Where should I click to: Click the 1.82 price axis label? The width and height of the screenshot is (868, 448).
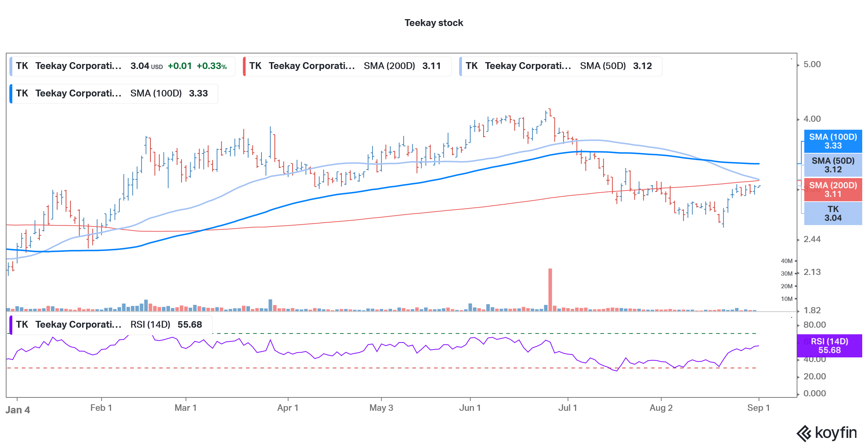point(812,310)
